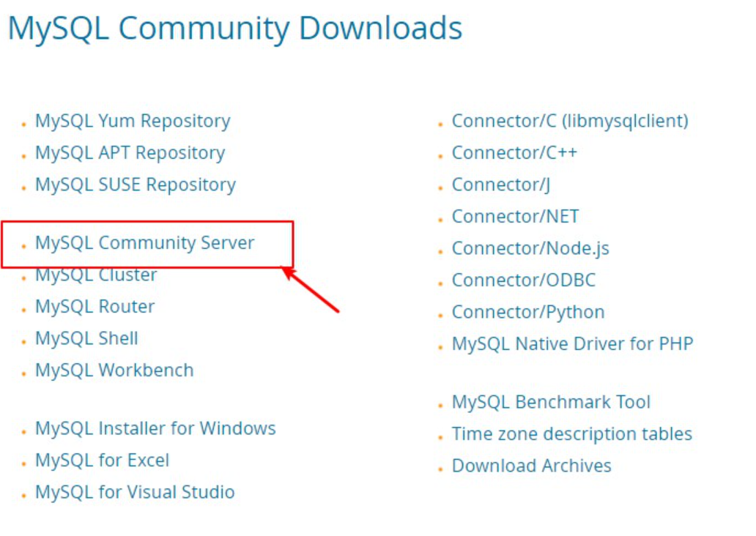Open the MySQL Benchmark Tool link
756x536 pixels.
tap(551, 402)
